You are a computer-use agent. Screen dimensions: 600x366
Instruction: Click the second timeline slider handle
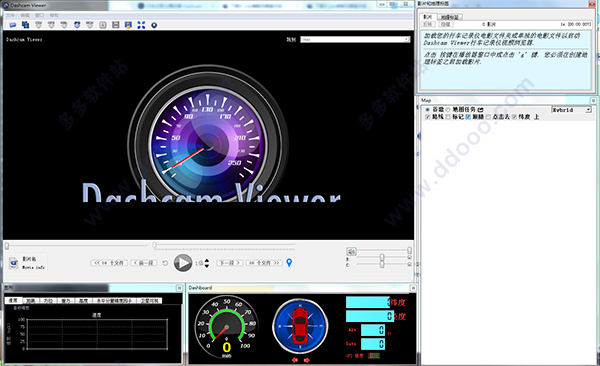point(154,245)
